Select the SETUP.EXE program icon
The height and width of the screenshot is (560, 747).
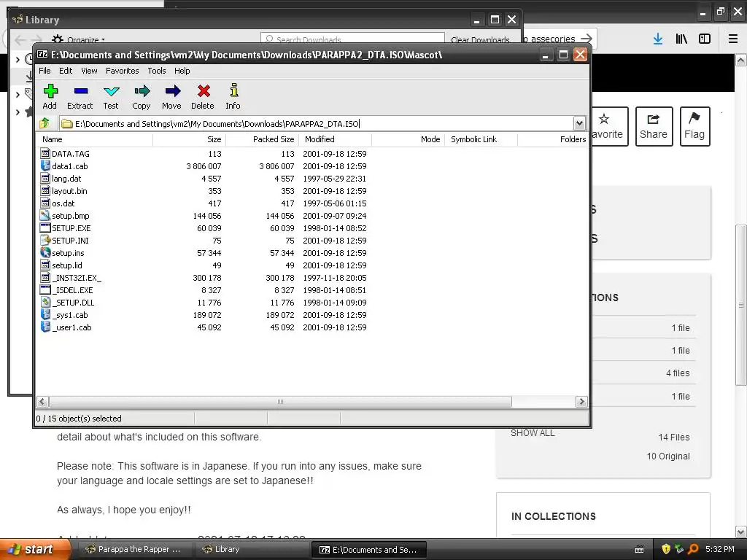(x=45, y=227)
